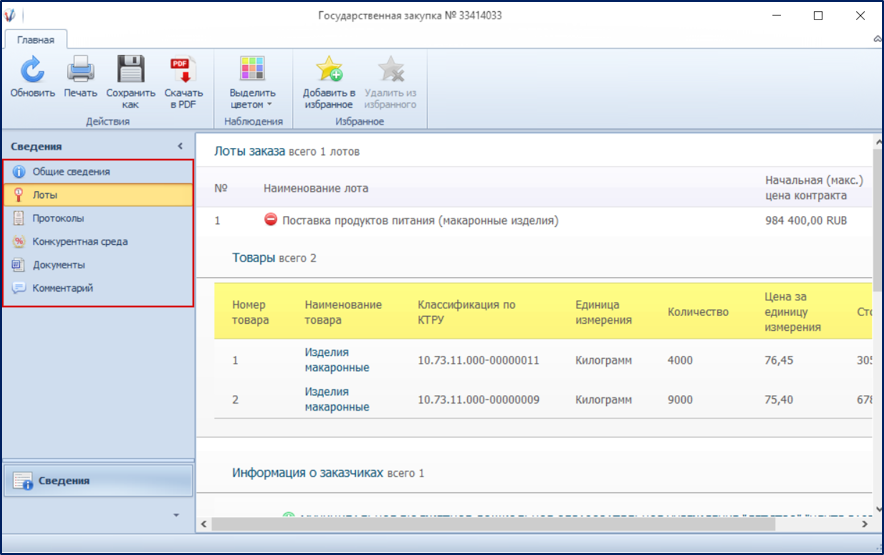Click the Сведения icon in bottom panel

coord(23,481)
